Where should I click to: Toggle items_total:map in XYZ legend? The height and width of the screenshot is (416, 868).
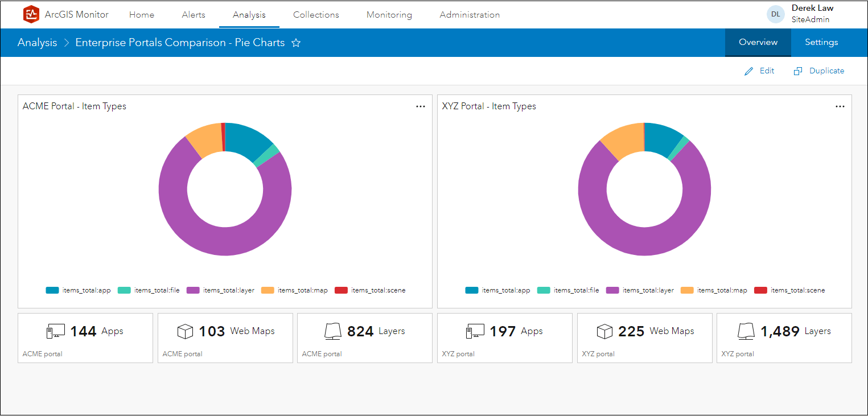(714, 290)
